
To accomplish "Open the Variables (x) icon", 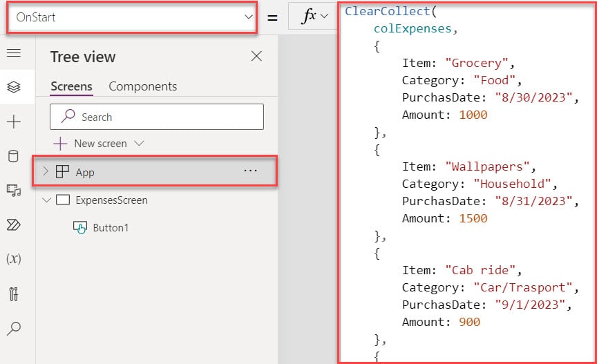I will 14,259.
